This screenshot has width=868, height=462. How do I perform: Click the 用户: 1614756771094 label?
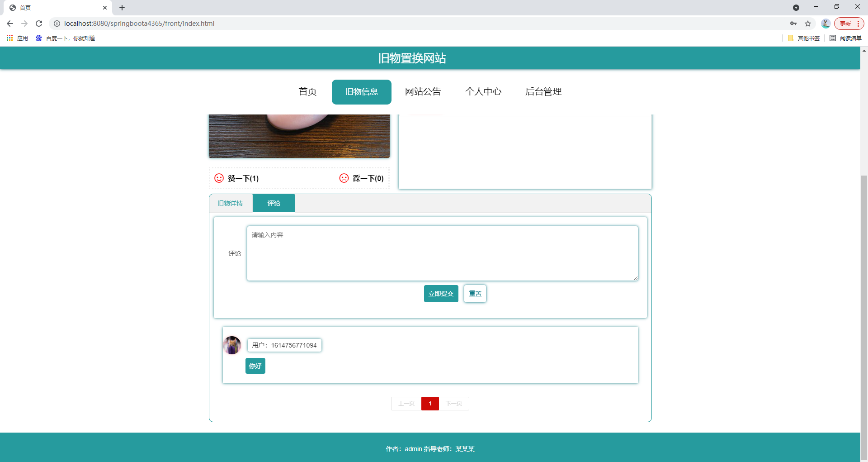click(284, 345)
